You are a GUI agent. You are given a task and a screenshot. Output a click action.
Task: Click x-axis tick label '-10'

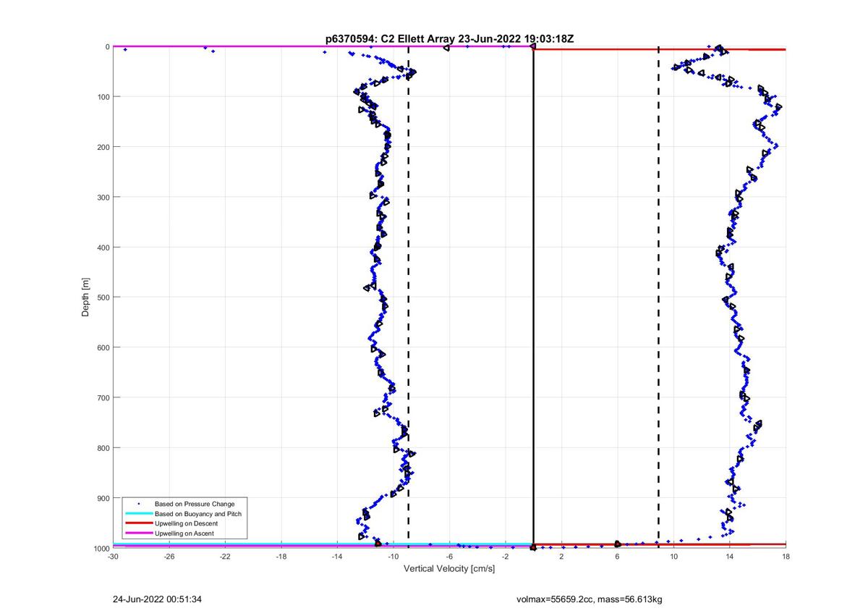(x=393, y=556)
